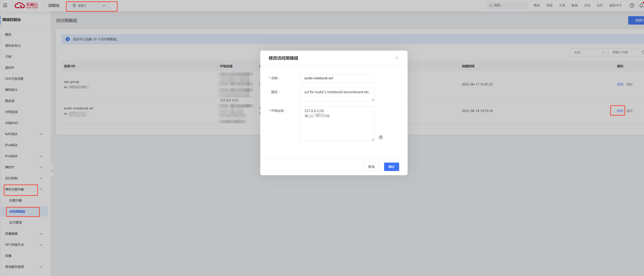Collapse the sidebar with arrow handle
The image size is (644, 276).
52,170
